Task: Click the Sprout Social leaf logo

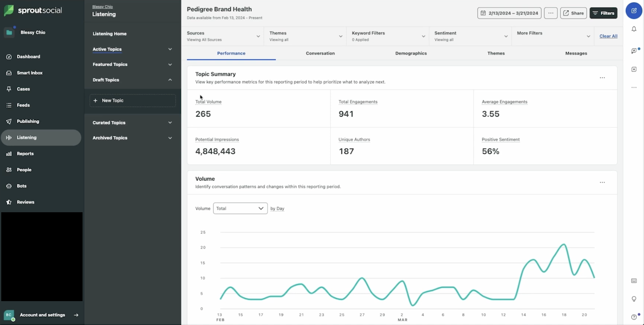Action: [x=9, y=10]
